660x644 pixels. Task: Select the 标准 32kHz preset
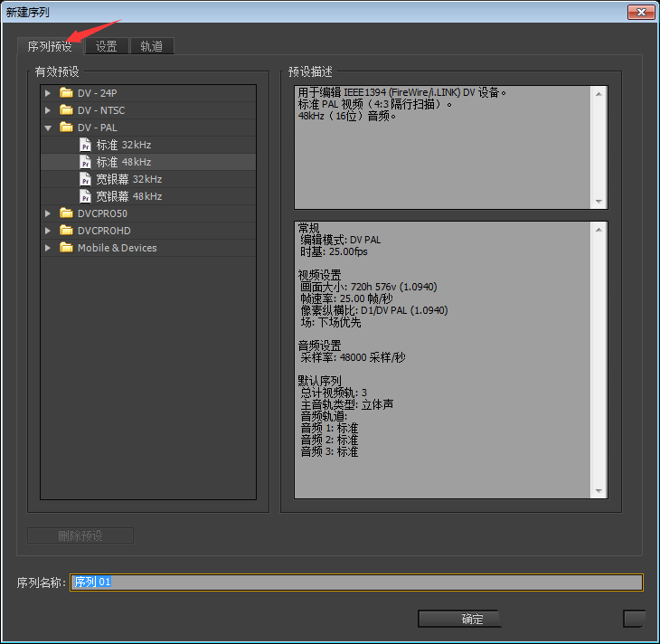(124, 145)
